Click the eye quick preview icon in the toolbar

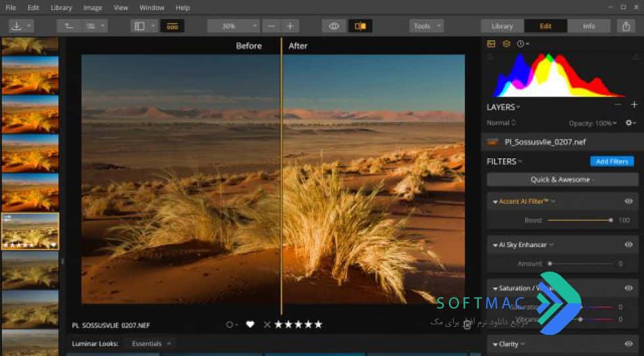click(x=334, y=26)
